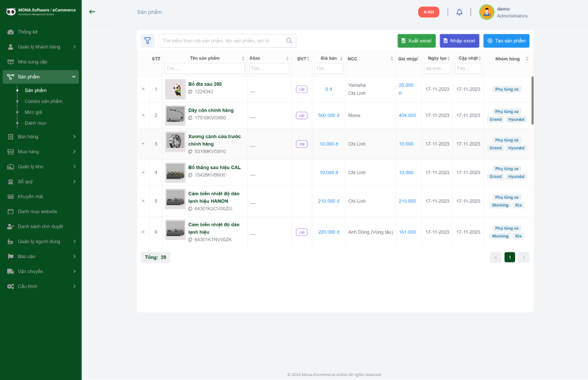Viewport: 588px width, 380px height.
Task: Open Danh mục submenu item
Action: coord(35,123)
